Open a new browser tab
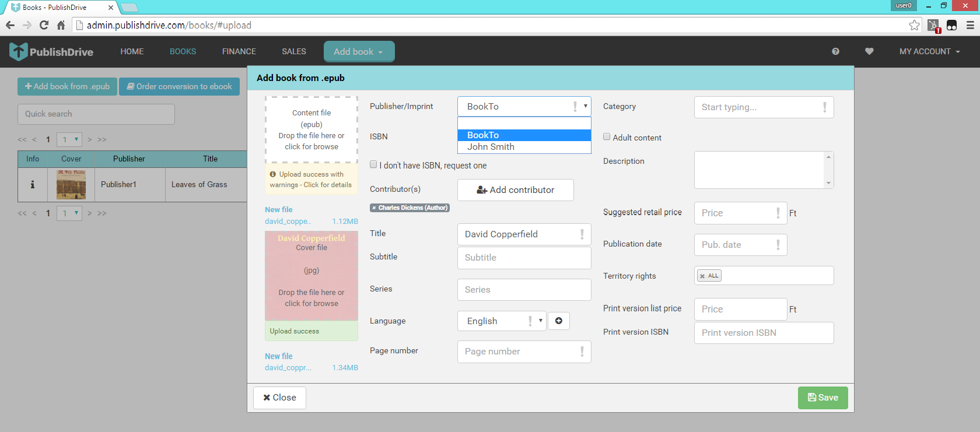The image size is (980, 432). click(129, 8)
